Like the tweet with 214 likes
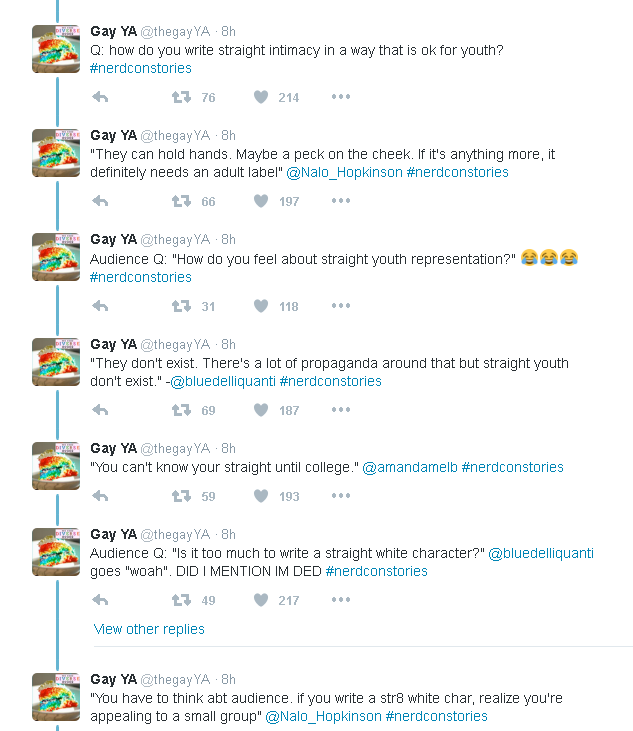The image size is (633, 731). click(261, 97)
